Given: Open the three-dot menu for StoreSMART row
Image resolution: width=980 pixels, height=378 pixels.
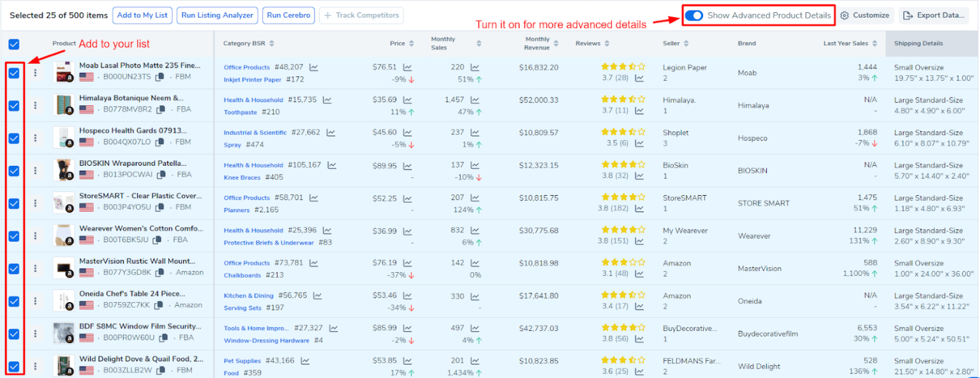Looking at the screenshot, I should click(x=36, y=203).
